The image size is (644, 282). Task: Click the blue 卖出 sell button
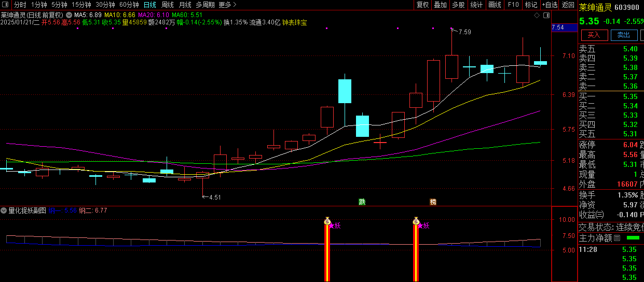[624, 35]
